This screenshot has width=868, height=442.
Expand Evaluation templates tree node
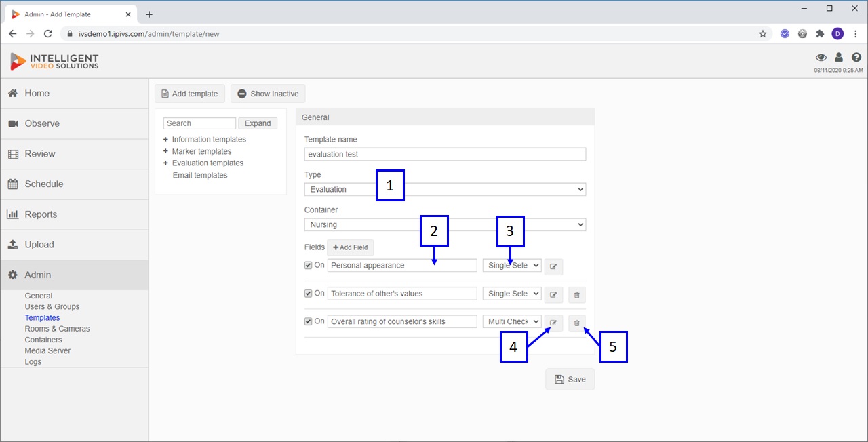[165, 163]
